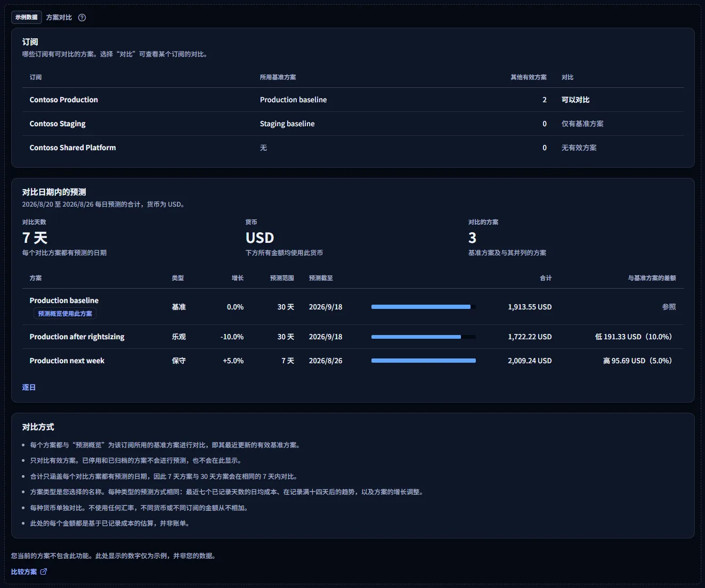The height and width of the screenshot is (588, 705).
Task: Click Production baseline in the 方案 forecast table
Action: (x=64, y=300)
